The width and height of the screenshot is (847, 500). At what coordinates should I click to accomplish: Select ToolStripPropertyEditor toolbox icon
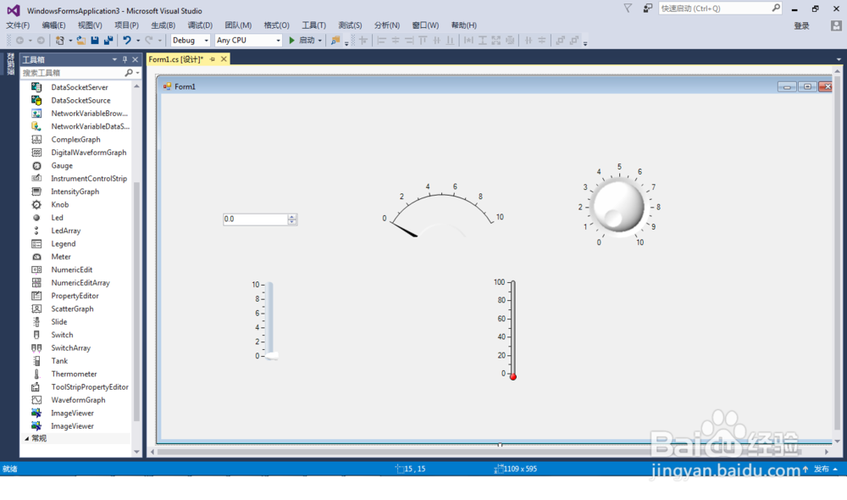click(x=36, y=387)
